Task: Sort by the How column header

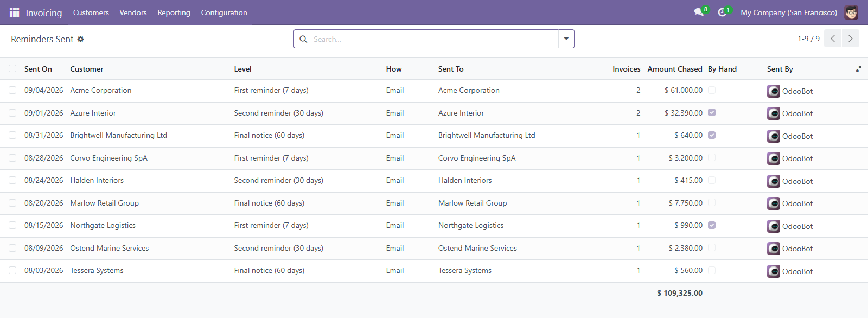Action: 394,69
